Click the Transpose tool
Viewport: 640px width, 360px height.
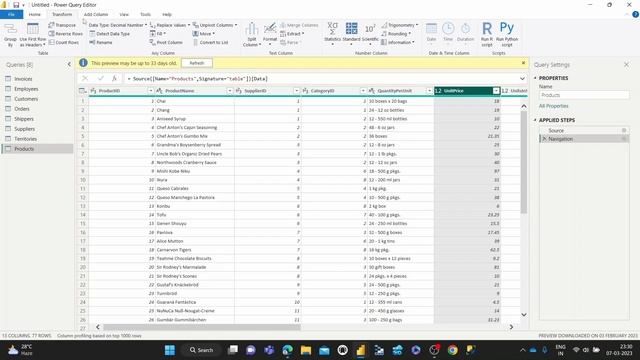coord(62,25)
